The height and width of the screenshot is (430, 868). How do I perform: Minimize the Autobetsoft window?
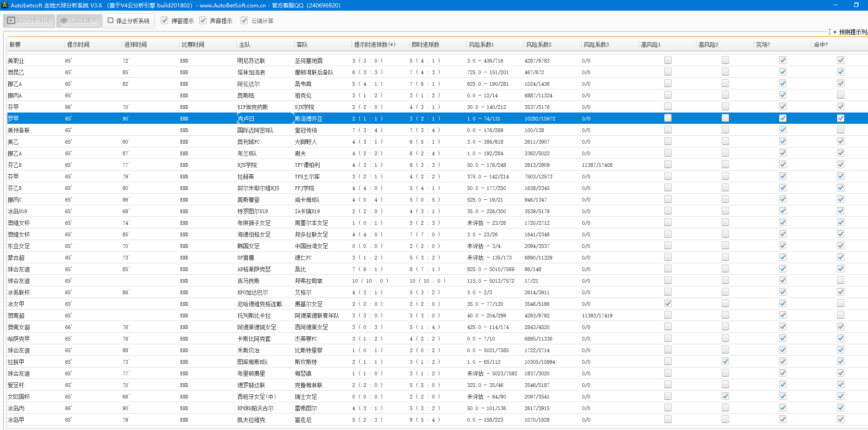coord(836,5)
